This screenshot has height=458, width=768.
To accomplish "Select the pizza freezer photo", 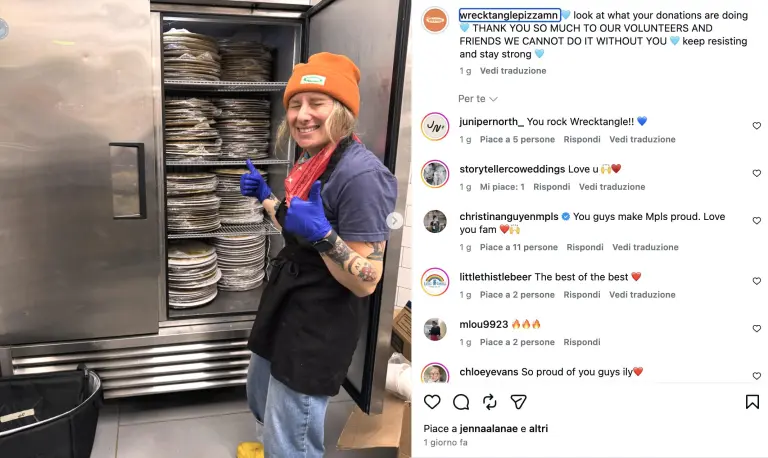I will point(206,229).
